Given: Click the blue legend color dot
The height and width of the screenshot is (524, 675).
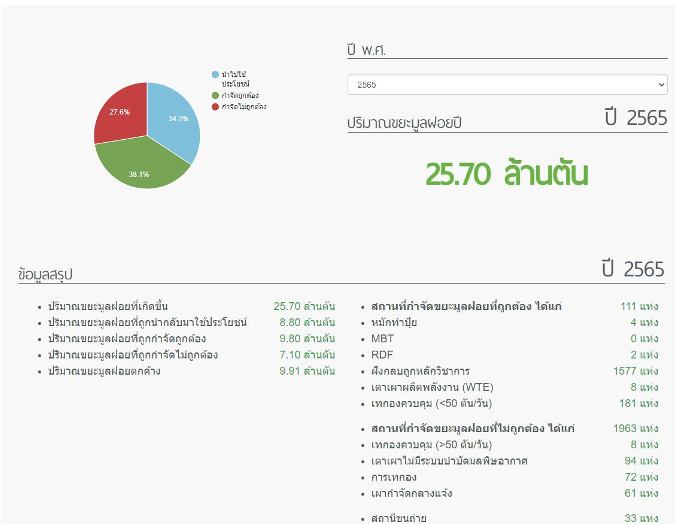Looking at the screenshot, I should tap(215, 74).
